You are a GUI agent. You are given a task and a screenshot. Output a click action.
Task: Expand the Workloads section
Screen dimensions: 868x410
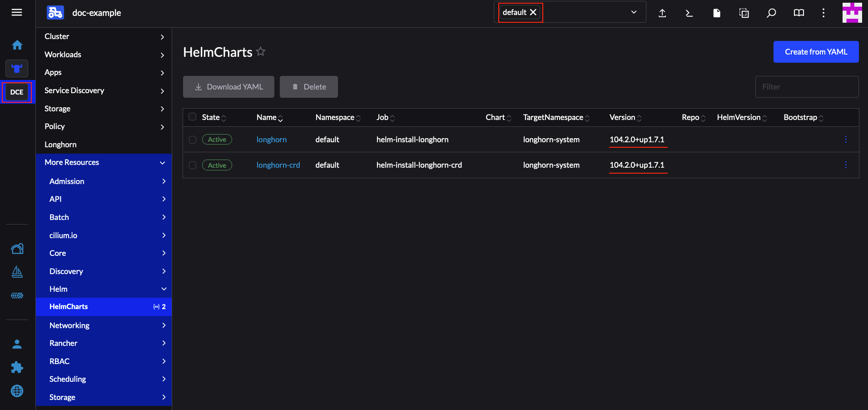[x=104, y=55]
